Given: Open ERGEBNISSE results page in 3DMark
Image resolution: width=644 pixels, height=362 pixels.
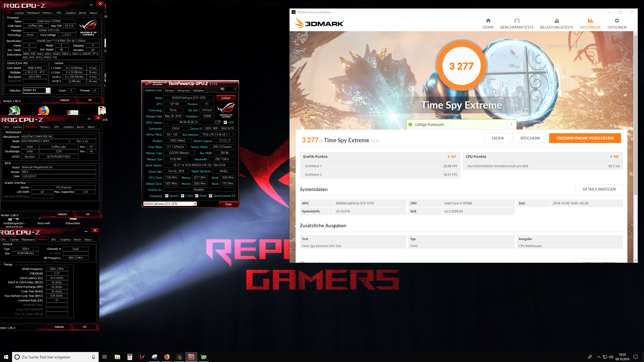Looking at the screenshot, I should coord(590,24).
